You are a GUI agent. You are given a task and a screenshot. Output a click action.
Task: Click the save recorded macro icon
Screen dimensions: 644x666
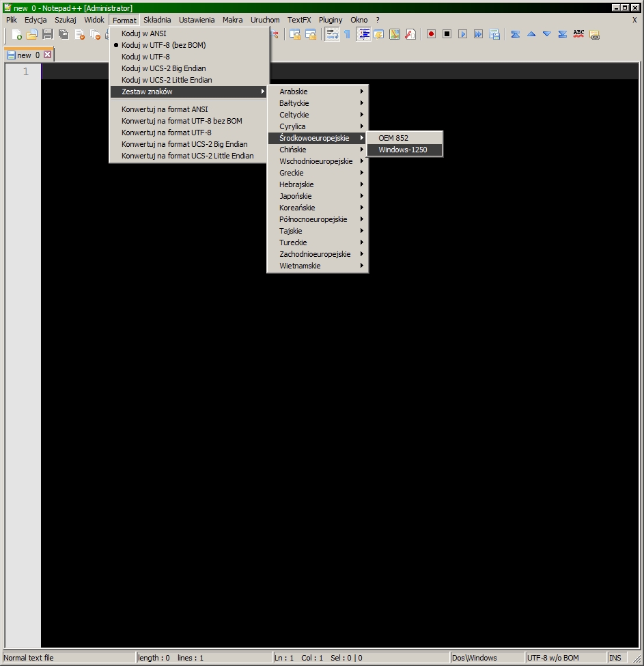click(x=494, y=34)
